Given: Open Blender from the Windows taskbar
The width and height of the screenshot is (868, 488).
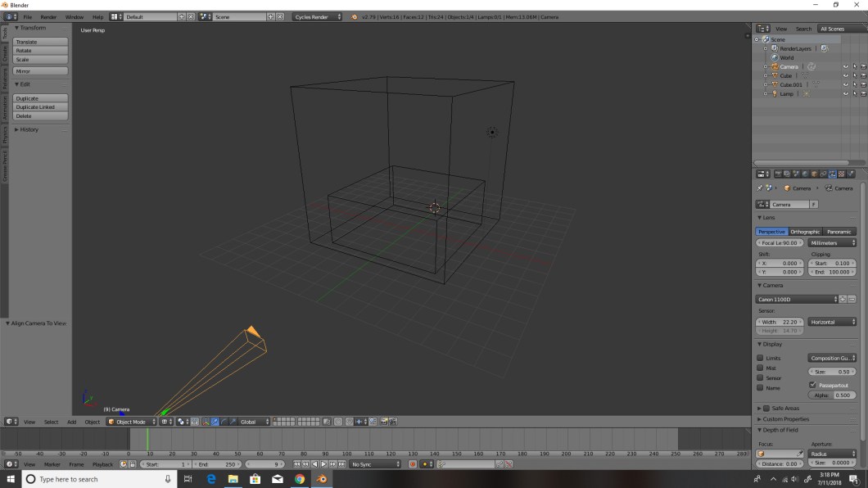Looking at the screenshot, I should pyautogui.click(x=321, y=480).
